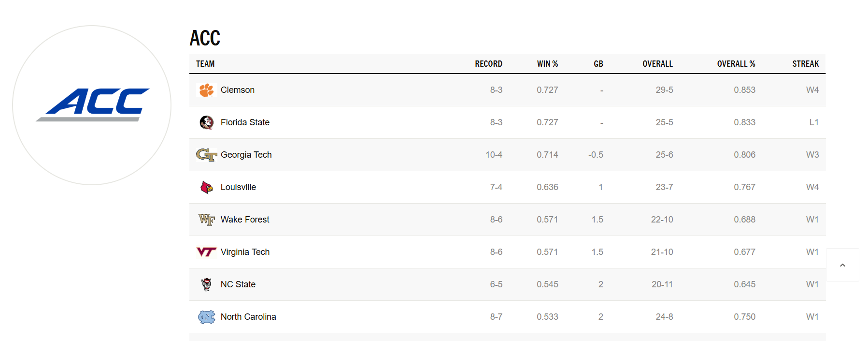Click the Clemson tiger paw logo

tap(207, 89)
